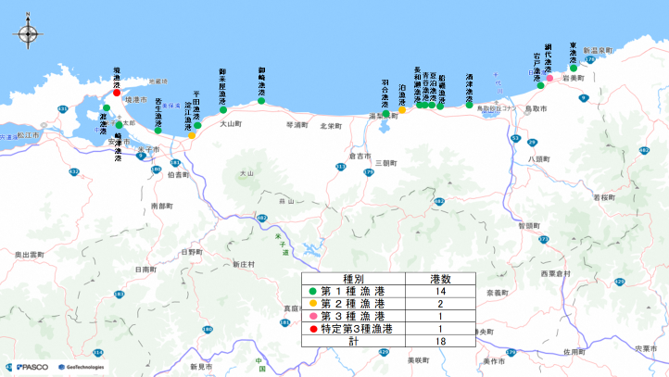Select the yellow 泊漁港 marker
669x377 pixels.
402,110
